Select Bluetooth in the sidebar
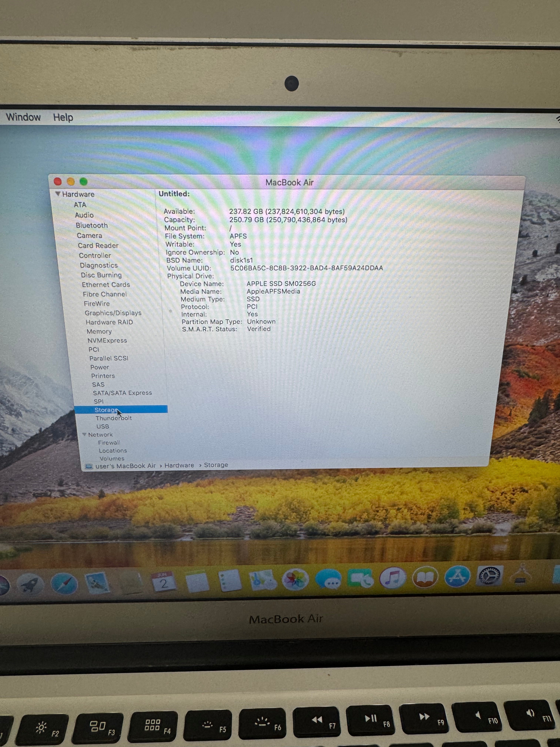This screenshot has height=747, width=560. pyautogui.click(x=92, y=225)
